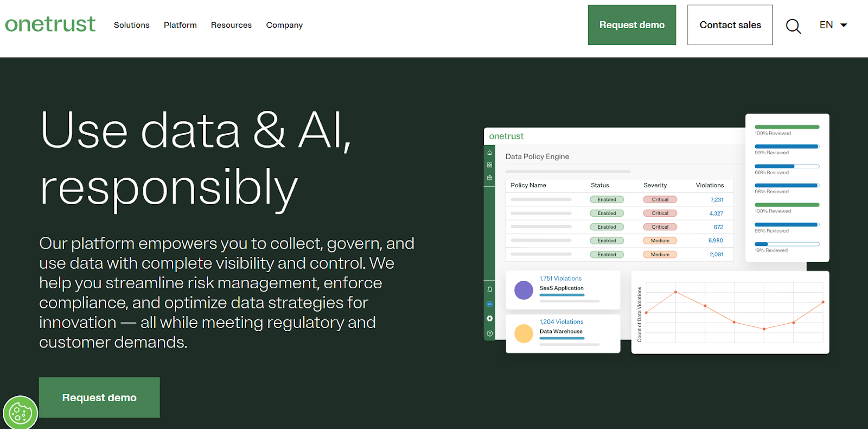
Task: Click the 672 violations count
Action: pyautogui.click(x=718, y=227)
